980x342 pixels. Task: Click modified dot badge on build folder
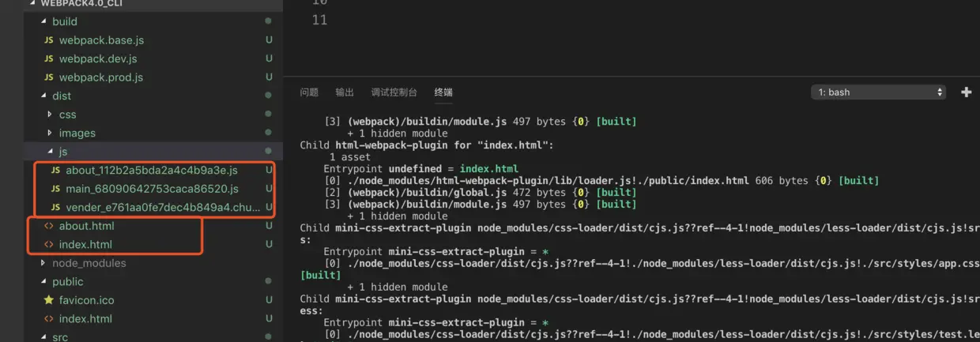pos(269,21)
